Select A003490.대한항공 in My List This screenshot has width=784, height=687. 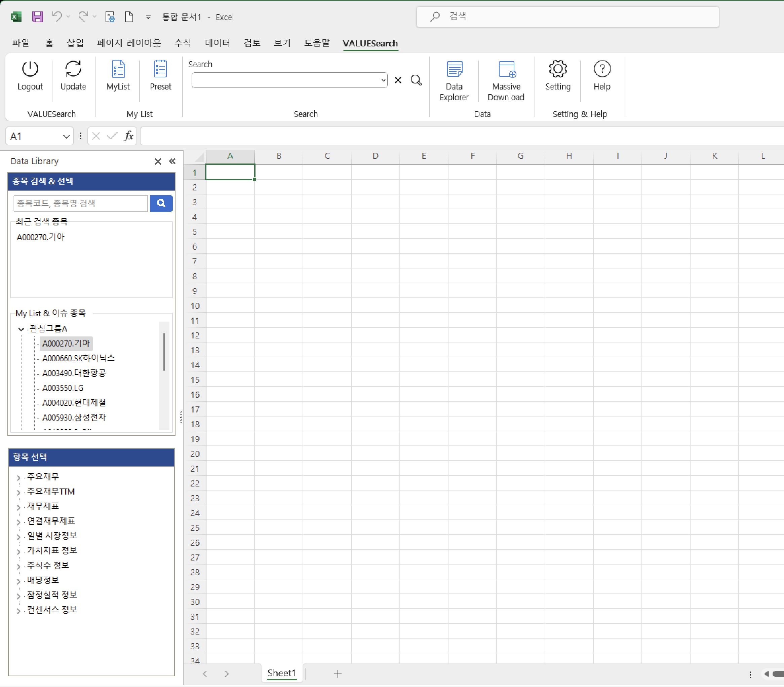74,373
